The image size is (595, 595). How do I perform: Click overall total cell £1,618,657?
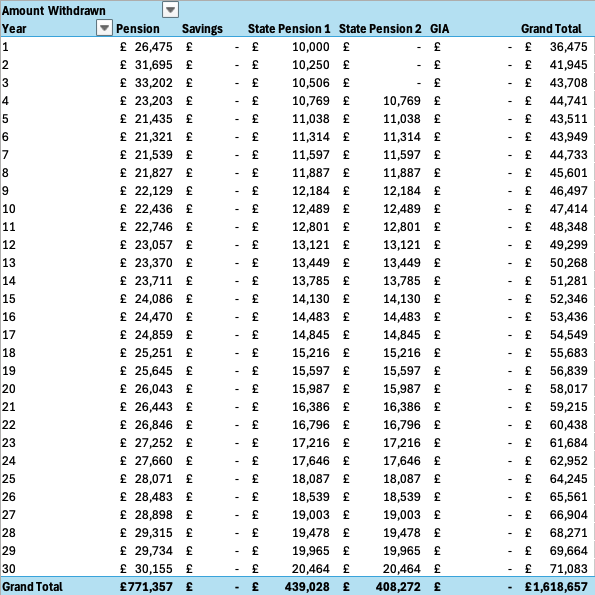point(556,587)
